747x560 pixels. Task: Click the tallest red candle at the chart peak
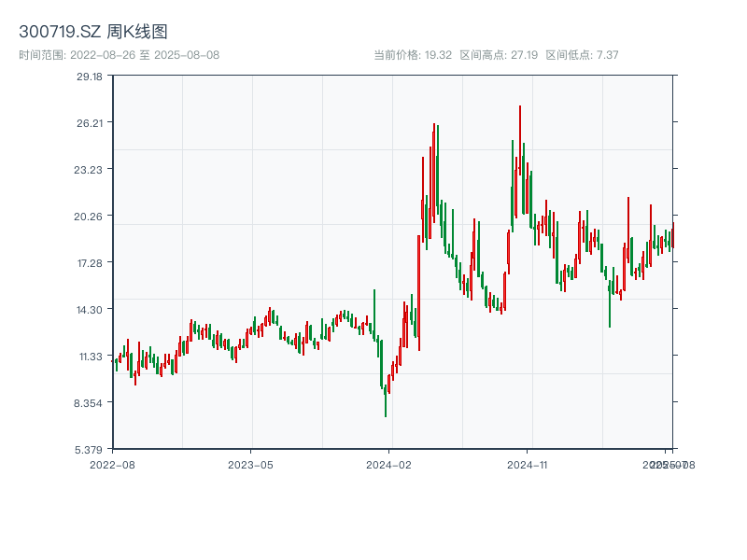tap(520, 149)
